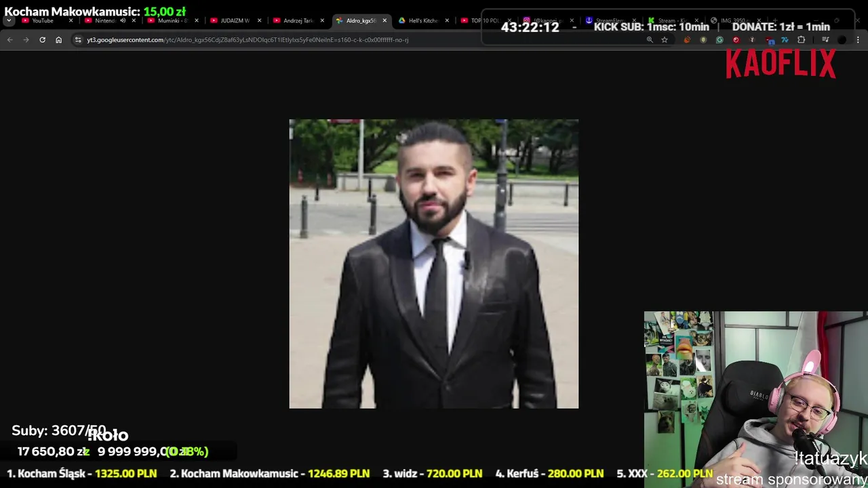Close the JUDAIZM tab
This screenshot has height=488, width=868.
(259, 20)
